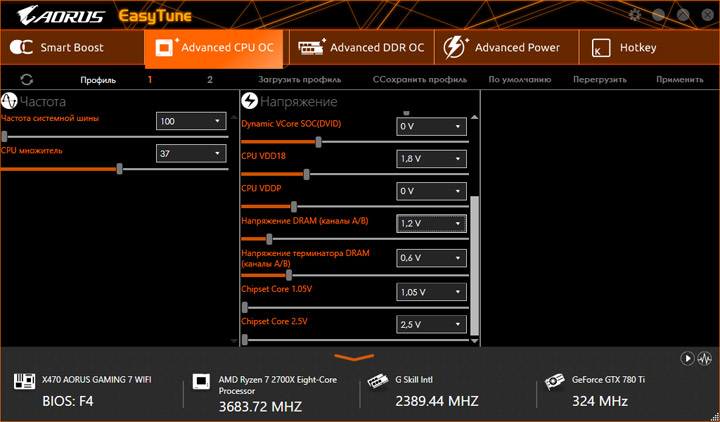Open Напряжение DRAM dropdown showing 1,2 V
This screenshot has width=720, height=422.
[431, 224]
